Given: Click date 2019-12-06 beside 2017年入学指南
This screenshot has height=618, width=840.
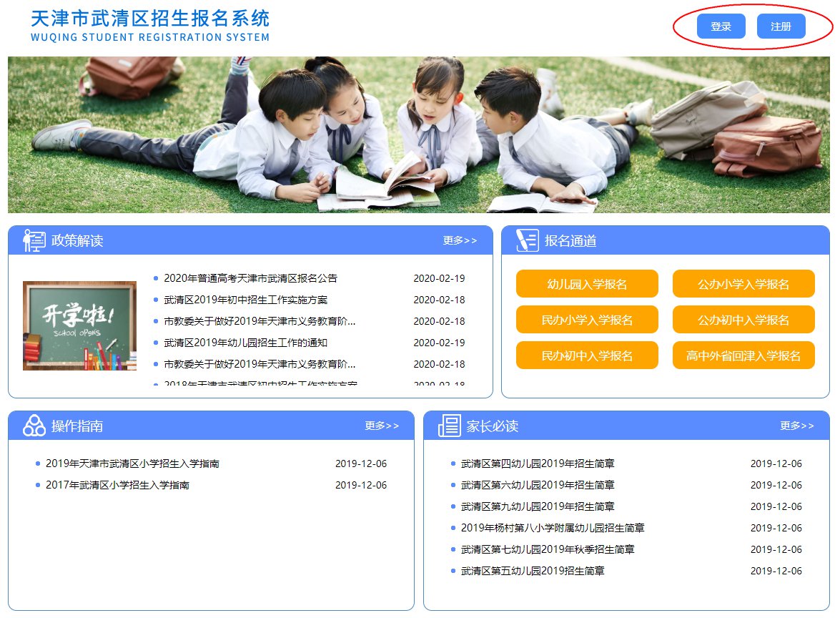Looking at the screenshot, I should click(x=361, y=485).
